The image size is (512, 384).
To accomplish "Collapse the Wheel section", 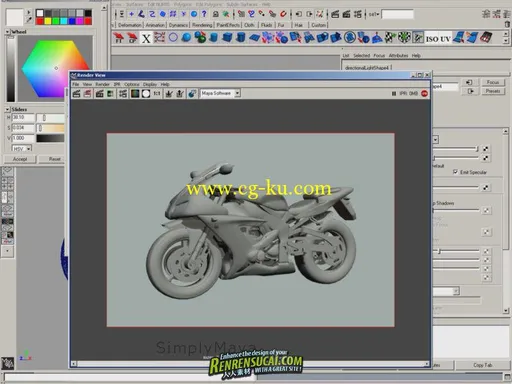I will click(x=8, y=32).
